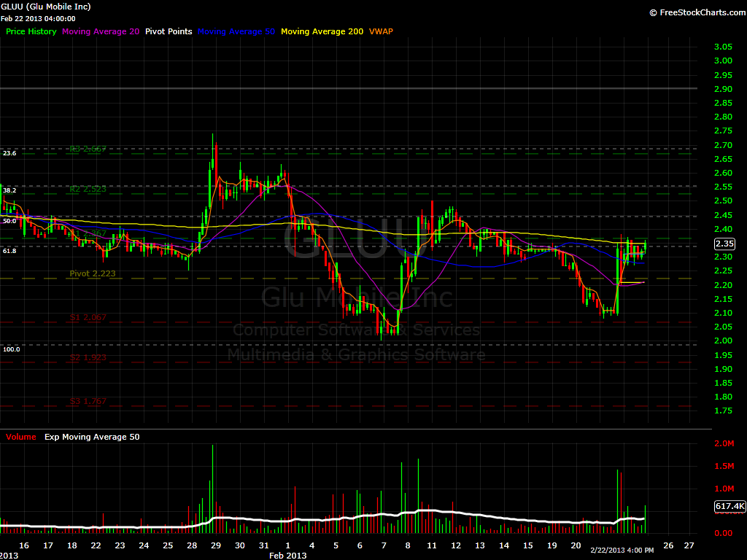Image resolution: width=747 pixels, height=560 pixels.
Task: Select the 38.2 Fibonacci level label
Action: tap(9, 190)
